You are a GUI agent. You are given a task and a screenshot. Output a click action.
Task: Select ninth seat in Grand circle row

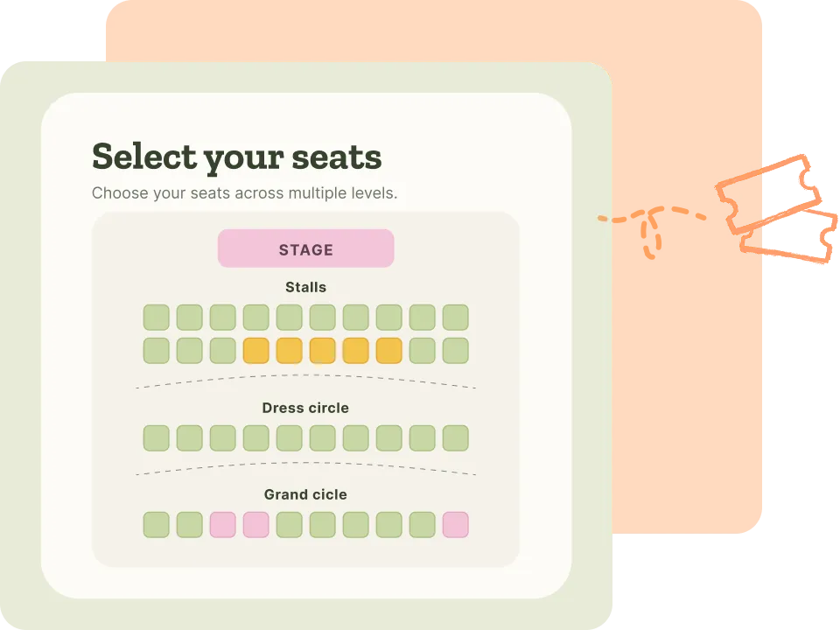[x=422, y=524]
